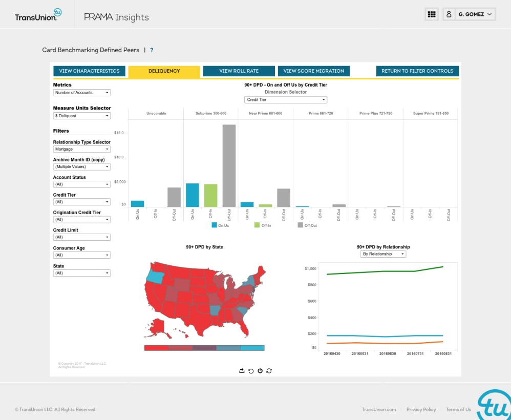
Task: Click Return to Filter Controls button
Action: point(417,71)
